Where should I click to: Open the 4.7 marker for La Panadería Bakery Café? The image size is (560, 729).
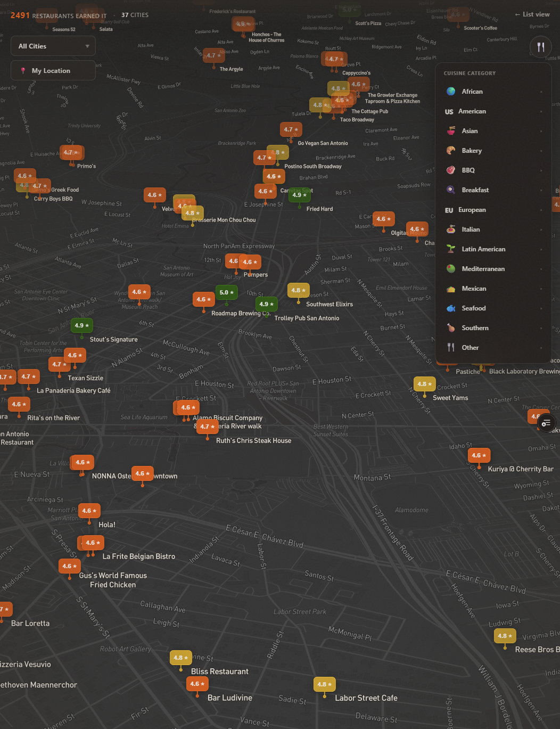(x=28, y=376)
